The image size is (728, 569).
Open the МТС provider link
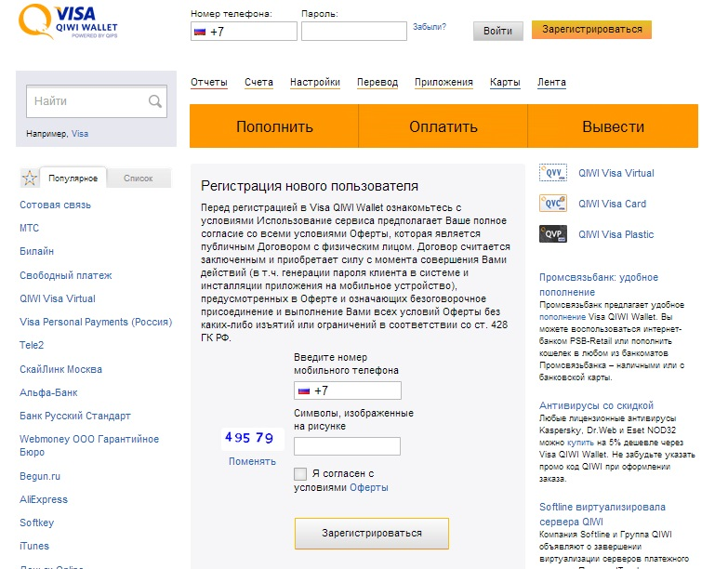pos(29,228)
